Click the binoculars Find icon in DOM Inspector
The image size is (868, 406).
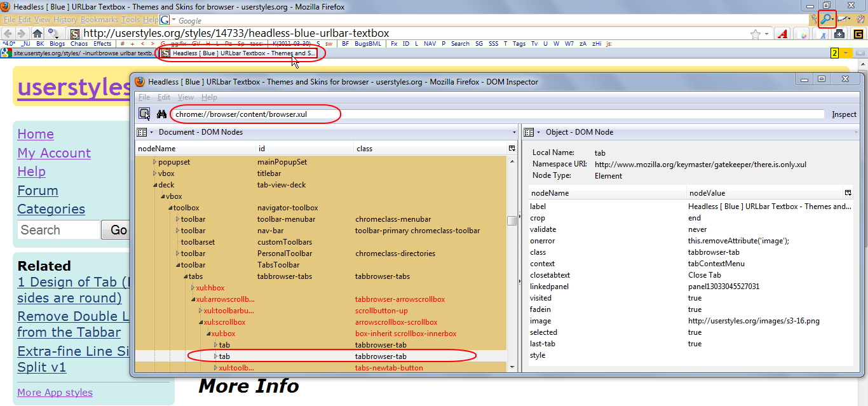(x=161, y=114)
